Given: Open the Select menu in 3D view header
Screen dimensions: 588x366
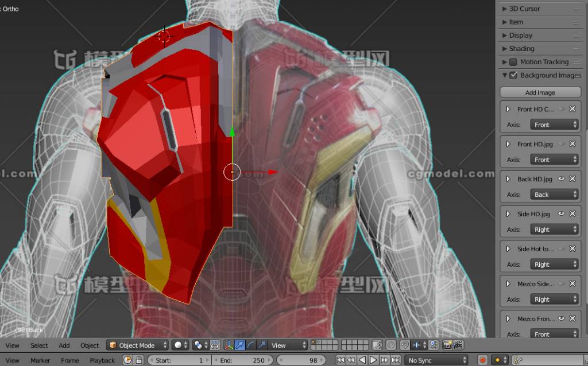Looking at the screenshot, I should coord(39,345).
